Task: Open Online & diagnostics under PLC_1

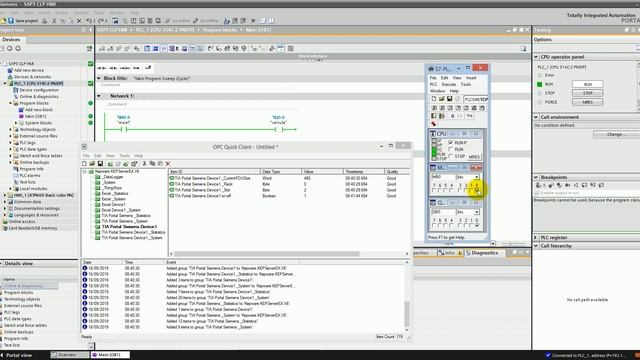Action: point(39,96)
